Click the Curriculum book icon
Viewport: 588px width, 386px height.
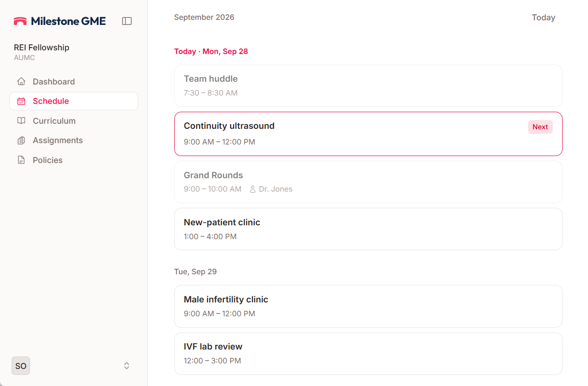(x=21, y=121)
